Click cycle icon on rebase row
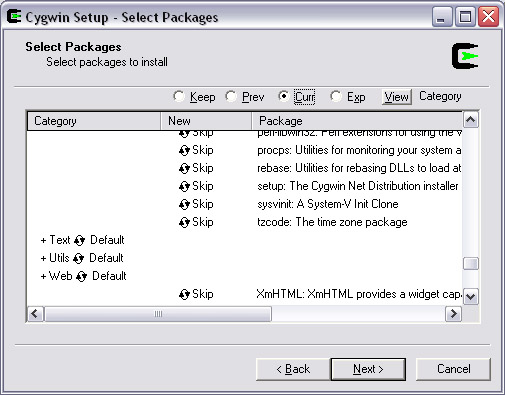Screen dimensions: 505x395 184,169
